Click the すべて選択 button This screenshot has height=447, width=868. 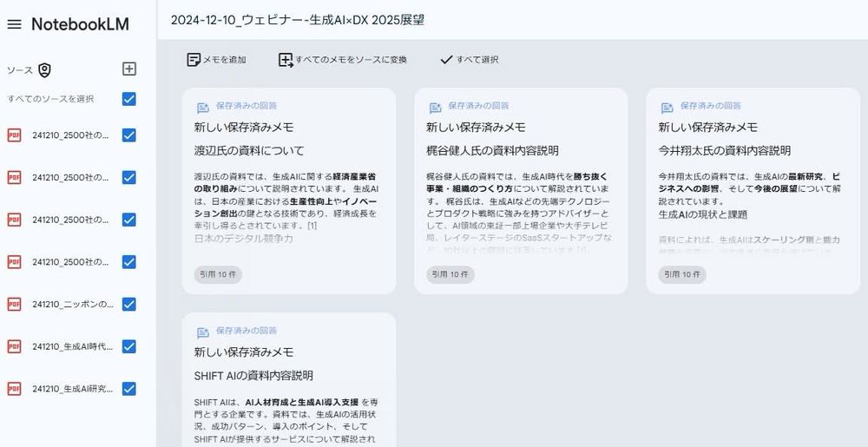470,60
